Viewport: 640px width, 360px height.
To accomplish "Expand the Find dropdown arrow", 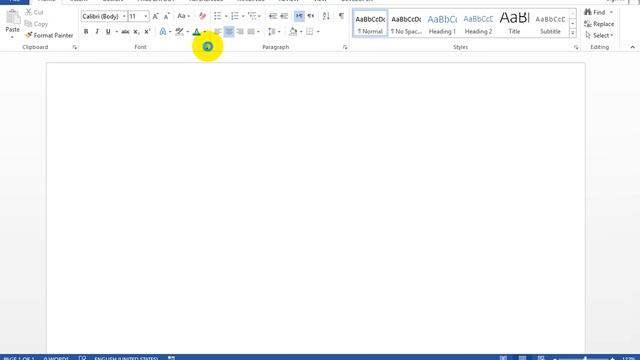I will [x=611, y=12].
